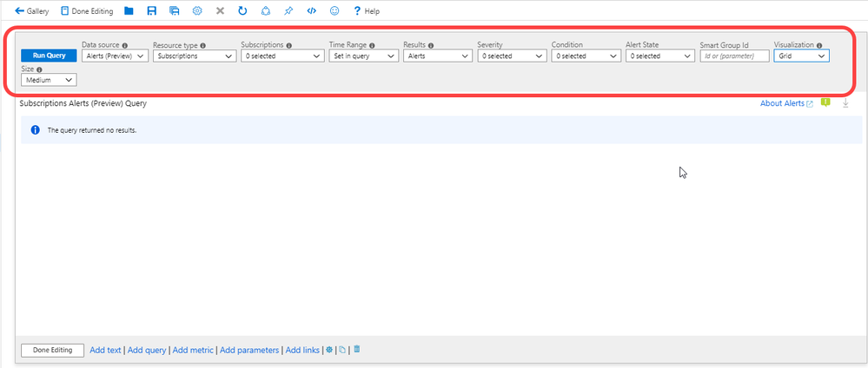The image size is (868, 368).
Task: Click the info icon beside Time Range
Action: pos(372,45)
